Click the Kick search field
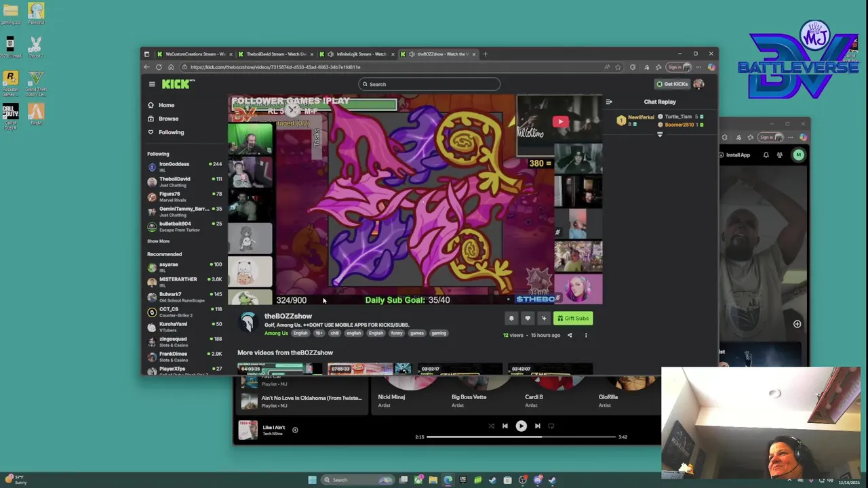 click(429, 84)
